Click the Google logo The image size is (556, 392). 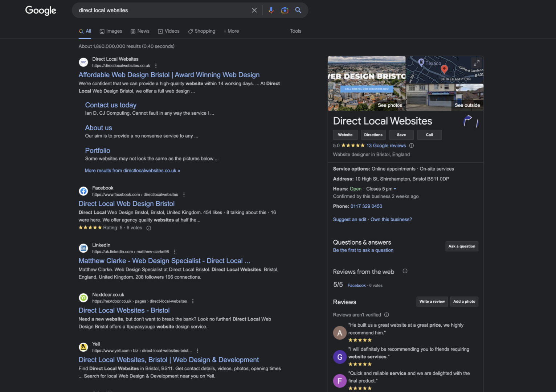point(41,11)
